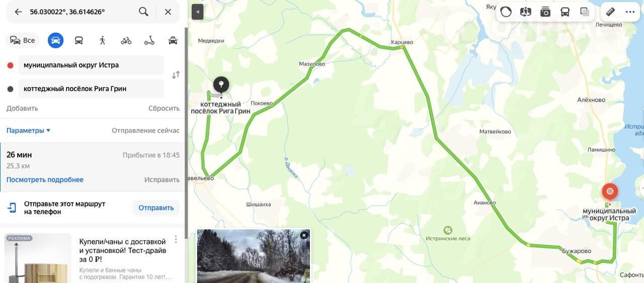Toggle the car driving mode

coord(56,40)
